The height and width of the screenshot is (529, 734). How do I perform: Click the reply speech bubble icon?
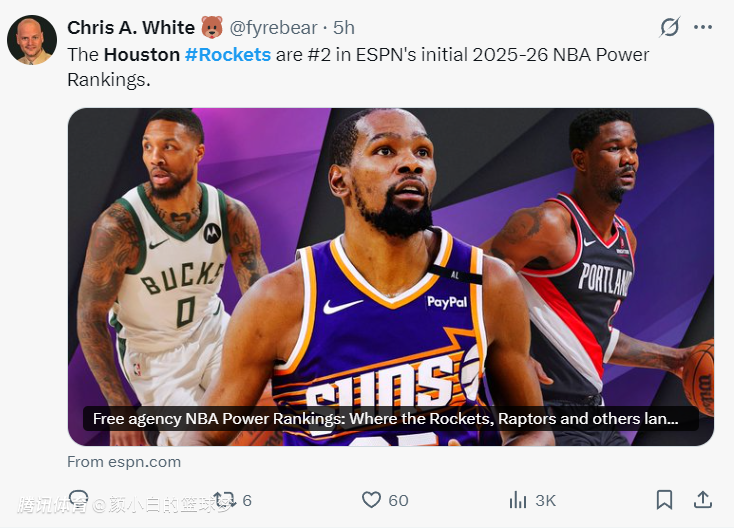79,499
